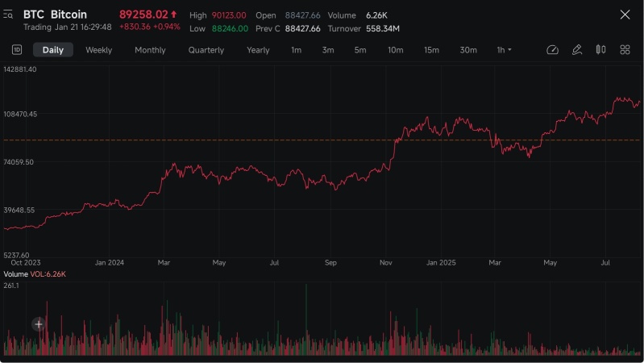
Task: Select the pencil drawing tool
Action: point(576,50)
